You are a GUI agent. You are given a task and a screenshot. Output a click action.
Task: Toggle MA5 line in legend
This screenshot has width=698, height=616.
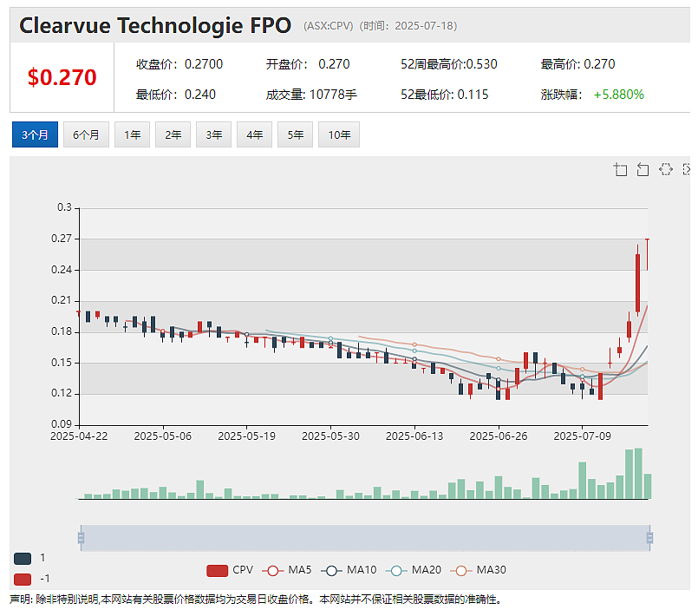point(287,570)
